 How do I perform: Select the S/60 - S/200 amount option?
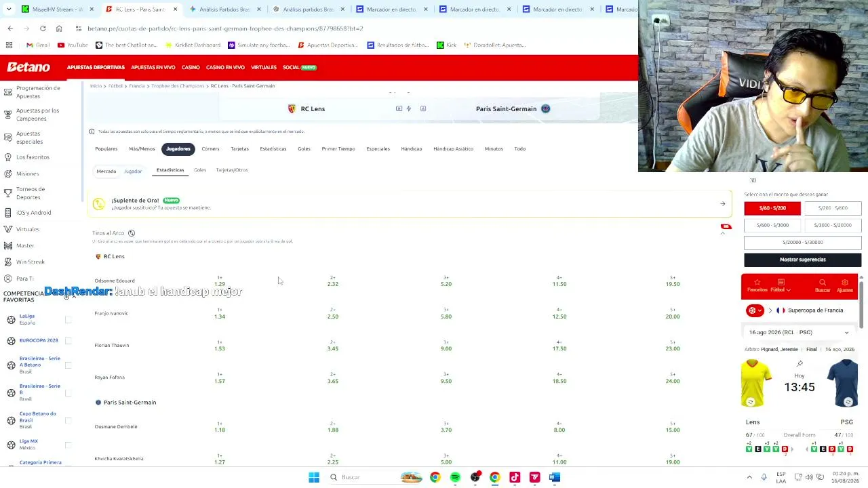[772, 208]
